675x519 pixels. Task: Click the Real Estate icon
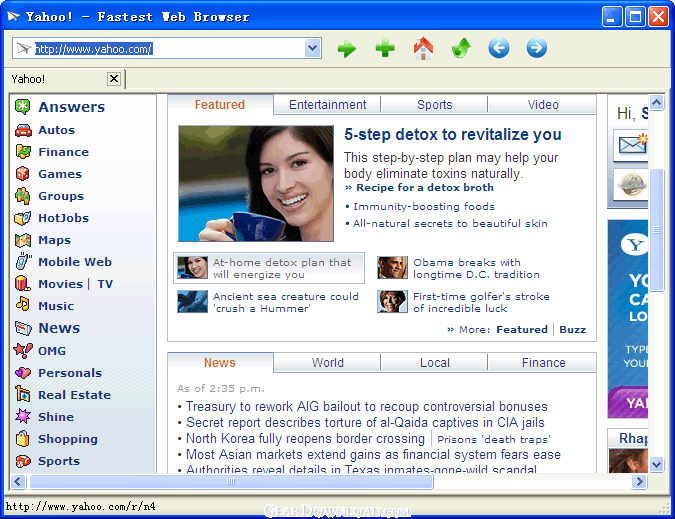pos(22,393)
